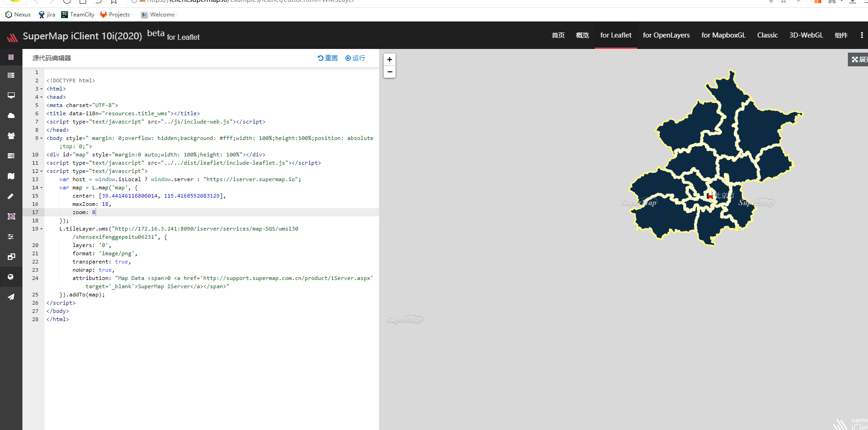Open Projects bookmark
This screenshot has width=868, height=430.
(115, 15)
